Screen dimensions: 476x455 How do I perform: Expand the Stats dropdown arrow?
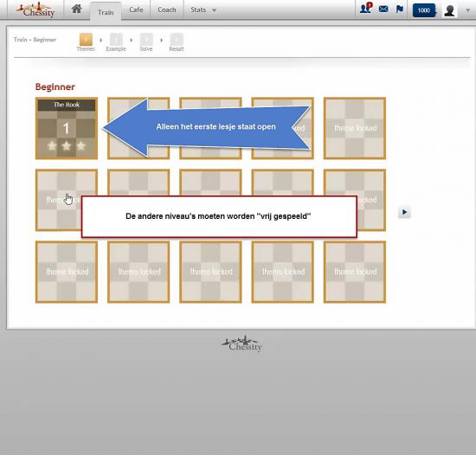214,10
